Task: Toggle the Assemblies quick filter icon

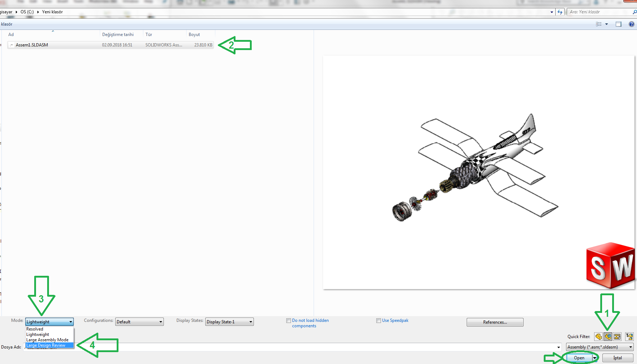Action: 608,337
